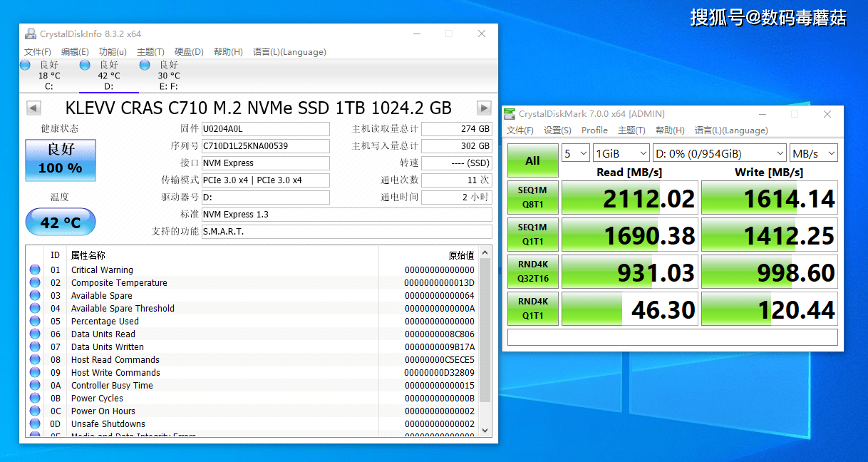
Task: Click the status orb for Data Units Written
Action: 35,347
